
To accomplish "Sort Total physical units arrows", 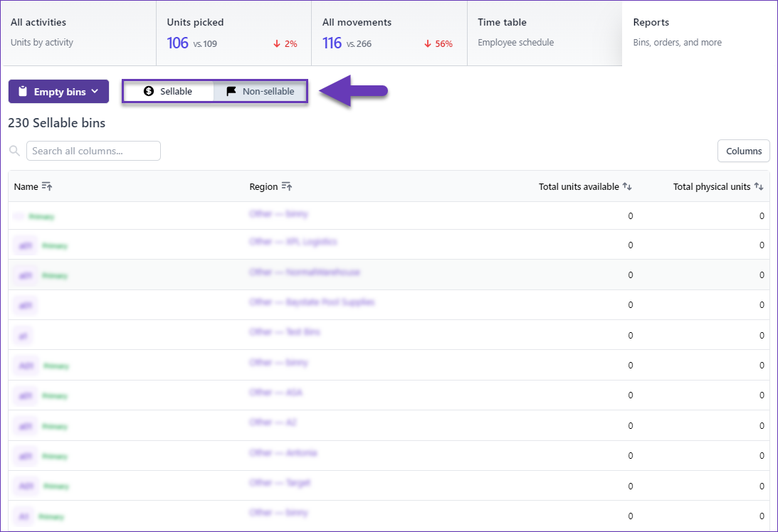I will 759,186.
